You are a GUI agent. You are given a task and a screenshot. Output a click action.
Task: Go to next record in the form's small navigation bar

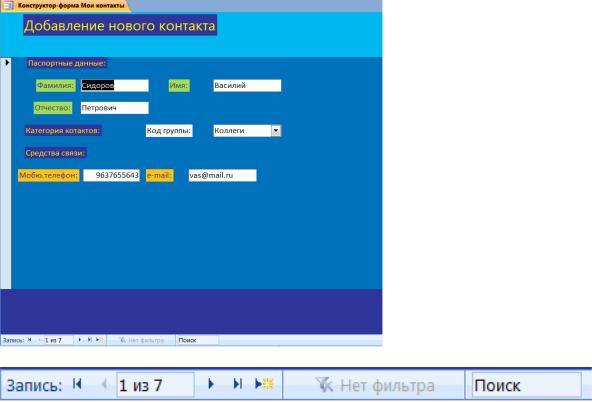(80, 340)
